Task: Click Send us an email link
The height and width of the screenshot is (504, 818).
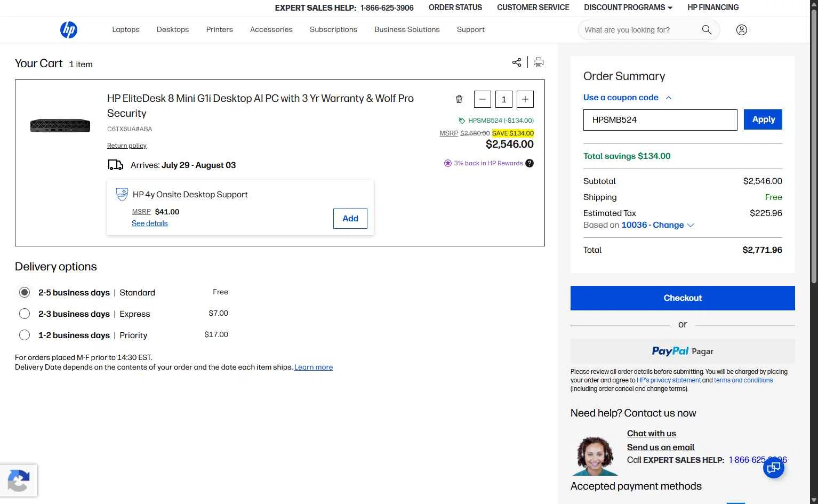Action: tap(661, 447)
